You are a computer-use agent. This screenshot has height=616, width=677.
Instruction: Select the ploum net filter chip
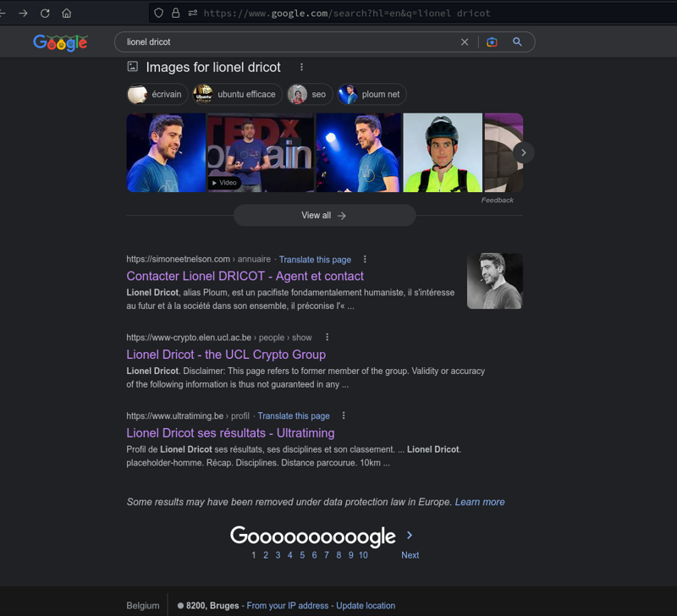[x=372, y=94]
